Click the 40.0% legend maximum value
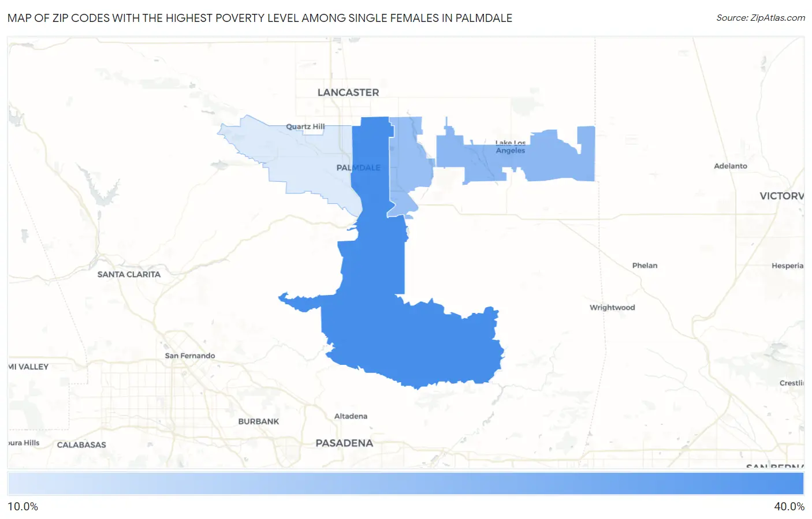Screen dimensions: 812x519 coord(789,506)
